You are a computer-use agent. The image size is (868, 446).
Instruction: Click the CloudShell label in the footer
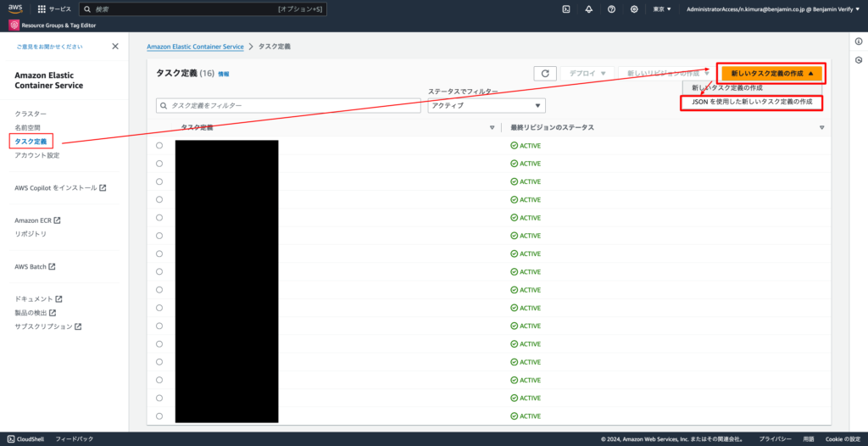[31, 439]
